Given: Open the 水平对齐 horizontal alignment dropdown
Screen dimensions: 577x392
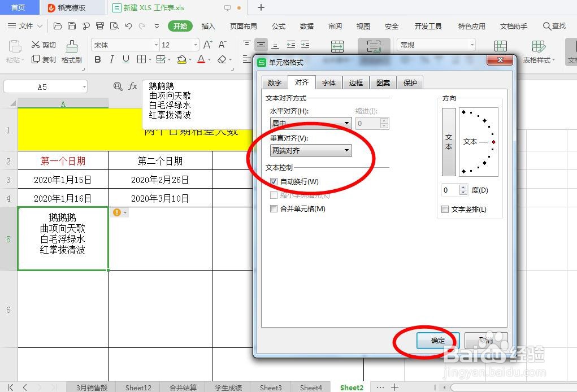Looking at the screenshot, I should [x=346, y=123].
